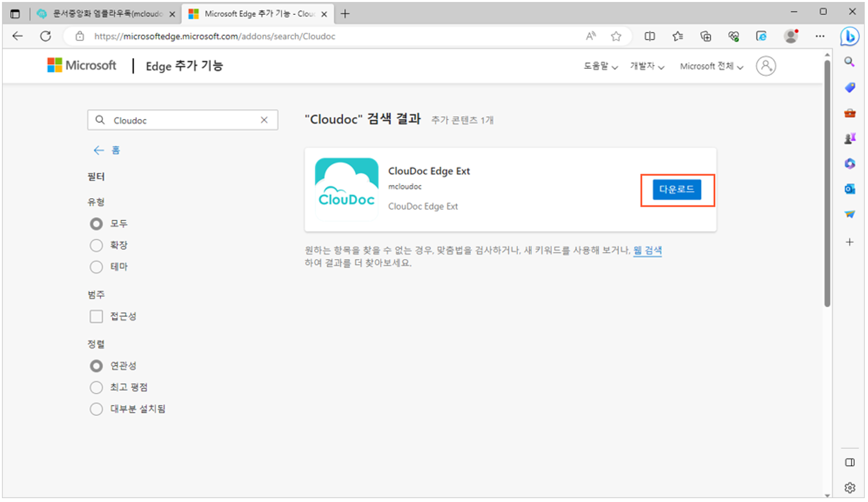Open Edge 추가 기능 header link
Viewport: 868px width, 502px height.
184,66
